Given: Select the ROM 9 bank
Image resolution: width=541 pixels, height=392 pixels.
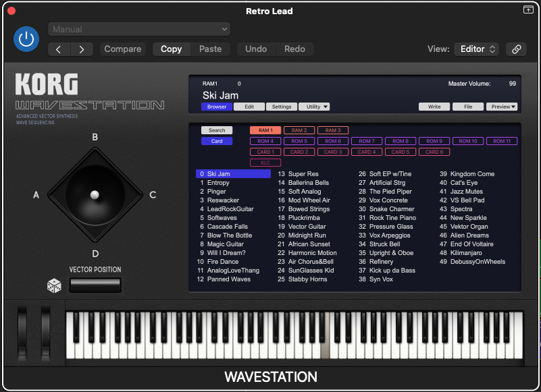Looking at the screenshot, I should tap(434, 141).
